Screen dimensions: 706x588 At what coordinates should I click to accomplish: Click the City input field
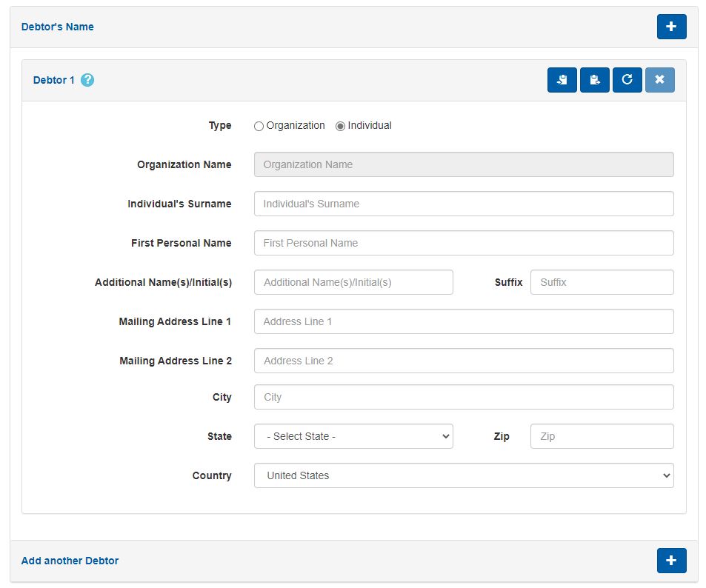463,397
